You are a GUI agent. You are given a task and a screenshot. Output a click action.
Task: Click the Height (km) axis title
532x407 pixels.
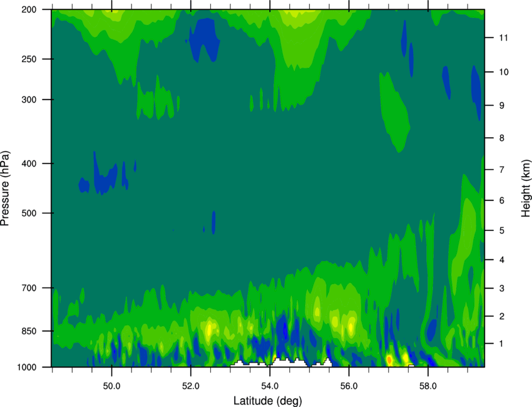(526, 188)
